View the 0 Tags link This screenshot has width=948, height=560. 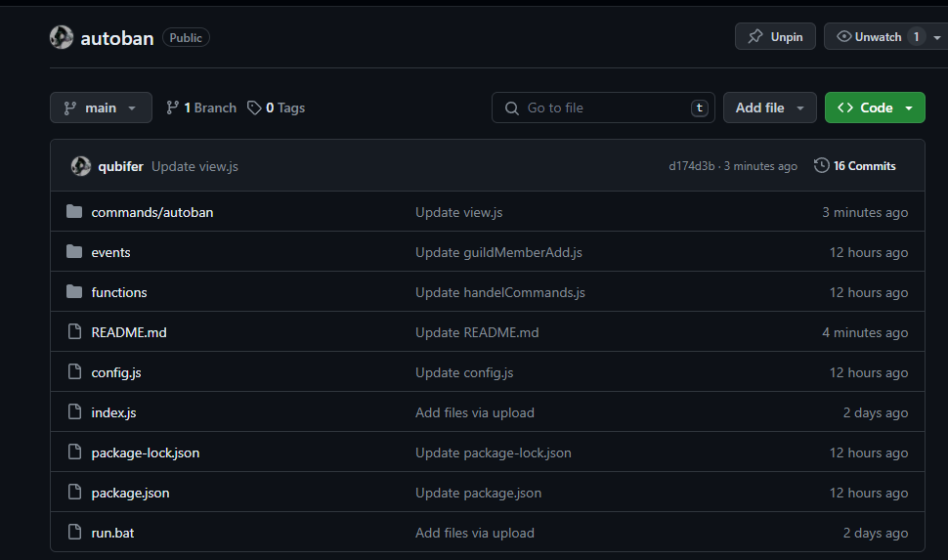coord(277,108)
